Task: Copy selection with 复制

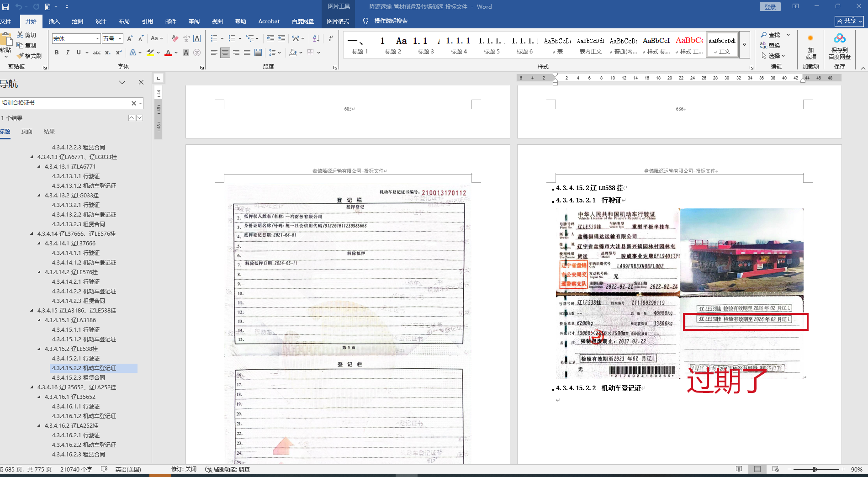Action: coord(26,45)
